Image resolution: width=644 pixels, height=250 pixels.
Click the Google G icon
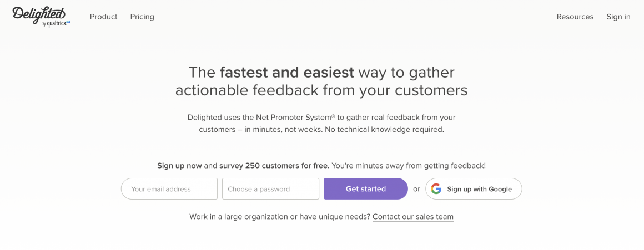click(436, 189)
